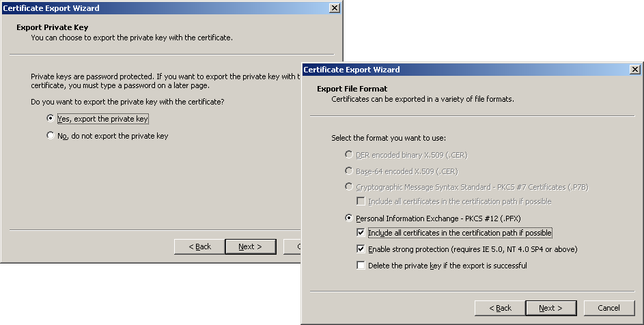Cancel the Export File Format wizard
The height and width of the screenshot is (325, 644).
point(609,308)
